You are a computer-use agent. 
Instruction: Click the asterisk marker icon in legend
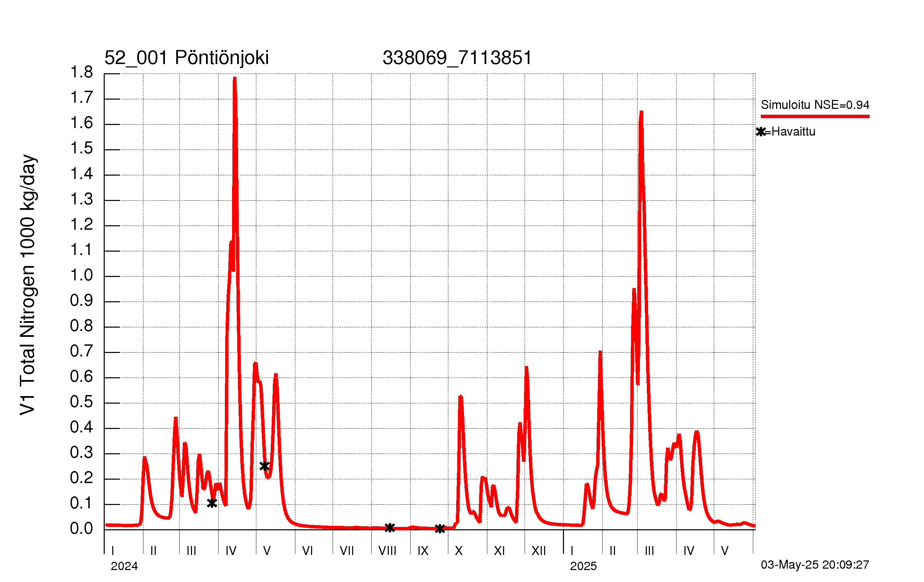point(761,132)
